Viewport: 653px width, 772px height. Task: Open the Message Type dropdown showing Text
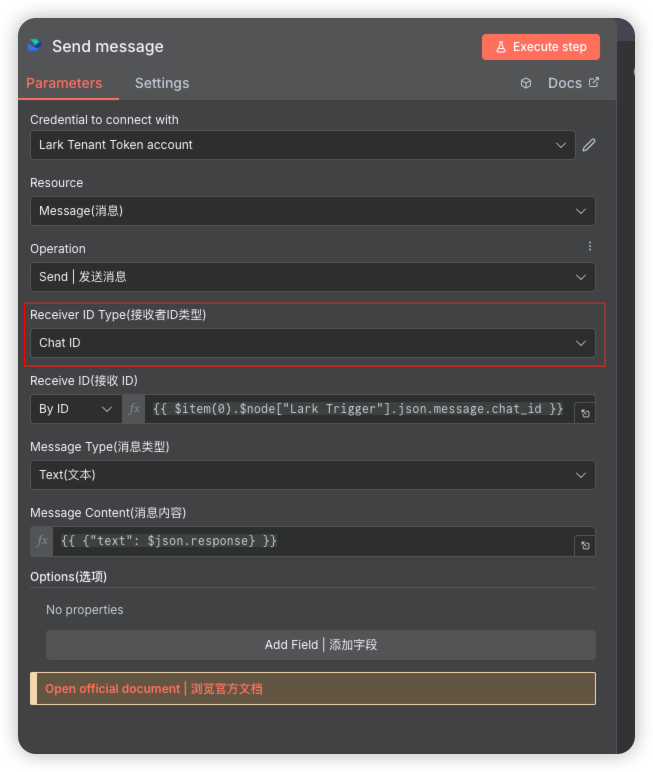tap(313, 475)
